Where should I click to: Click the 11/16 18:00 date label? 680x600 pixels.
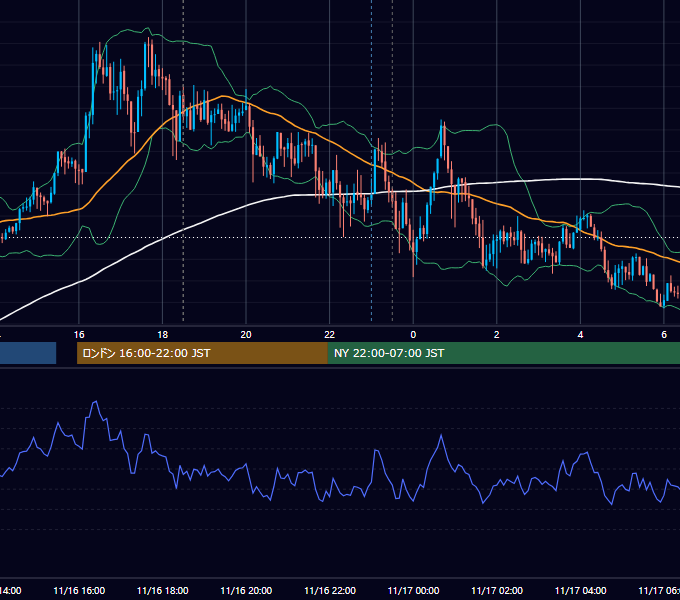point(163,591)
